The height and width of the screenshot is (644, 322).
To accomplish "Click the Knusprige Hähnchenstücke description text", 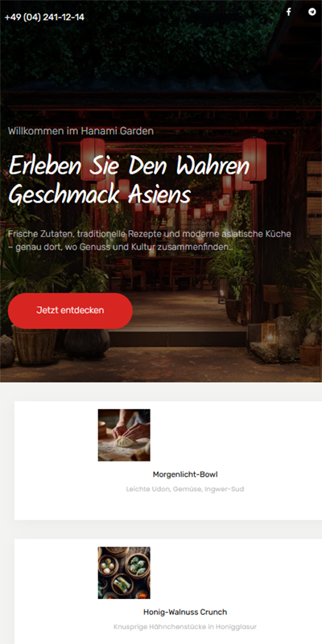I will [x=185, y=627].
